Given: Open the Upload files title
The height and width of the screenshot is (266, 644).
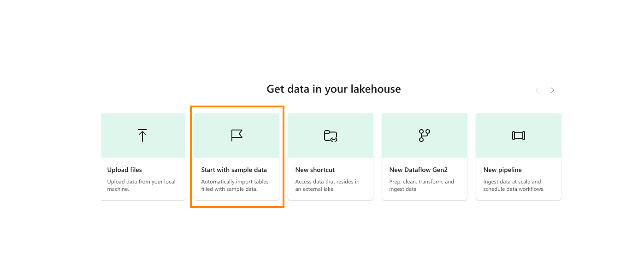Looking at the screenshot, I should coord(124,170).
